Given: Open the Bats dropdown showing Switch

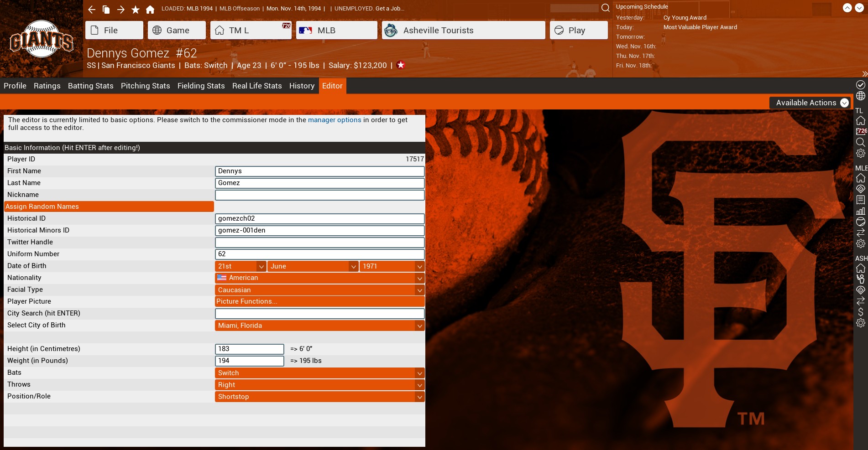Looking at the screenshot, I should point(319,373).
